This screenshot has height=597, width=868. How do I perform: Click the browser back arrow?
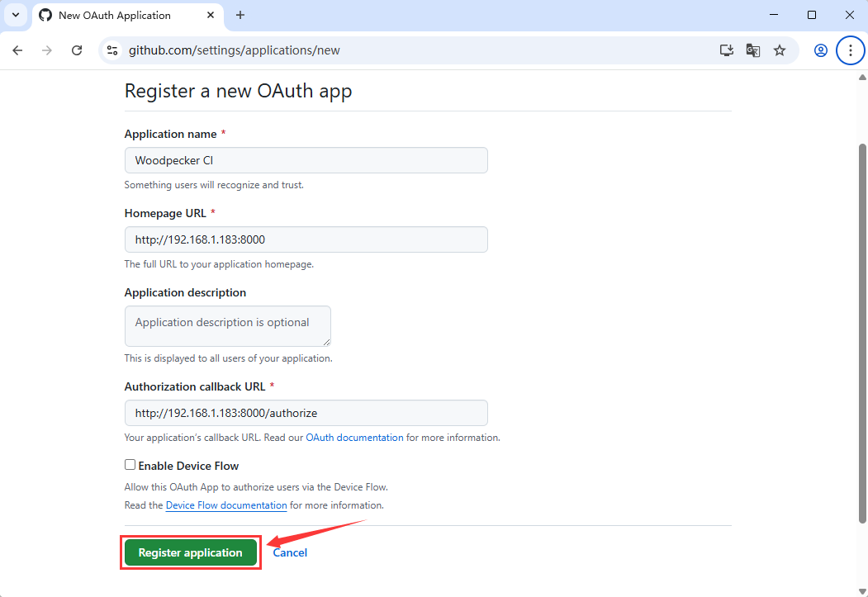click(x=17, y=50)
